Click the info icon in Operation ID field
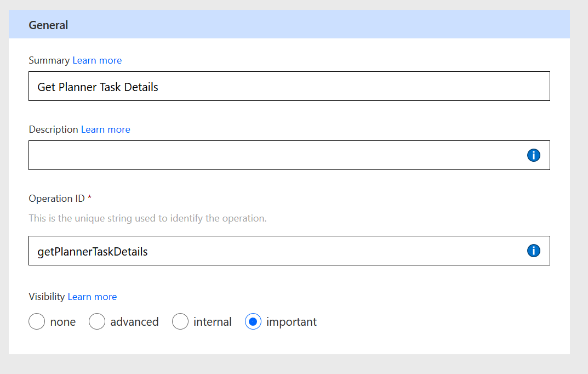Screen dimensions: 588x374 533,251
